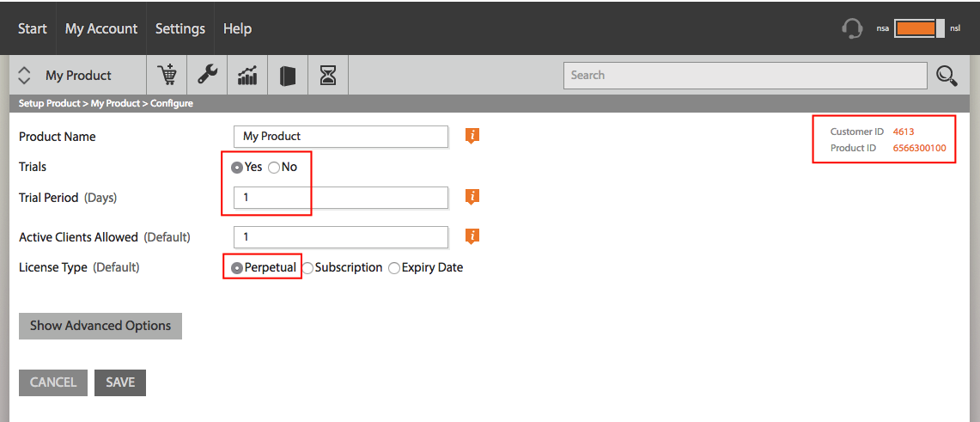Choose Perpetual license type
The width and height of the screenshot is (980, 422).
[x=237, y=267]
